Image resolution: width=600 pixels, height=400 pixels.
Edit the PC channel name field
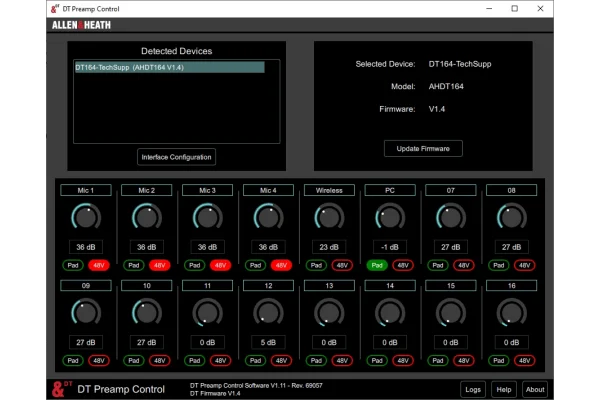pos(390,190)
